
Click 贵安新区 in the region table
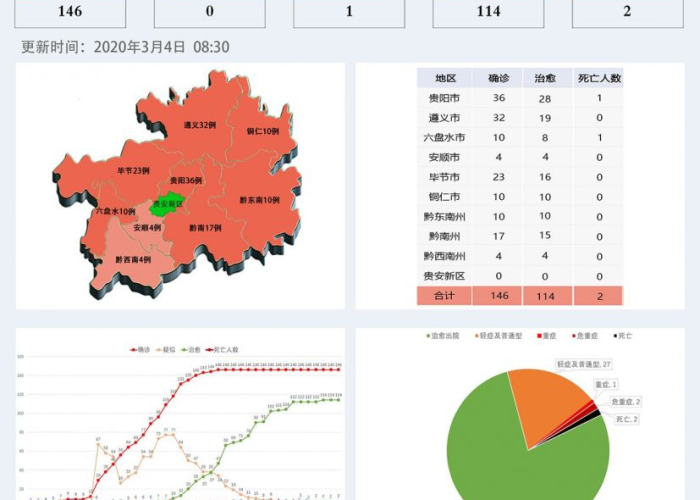444,276
